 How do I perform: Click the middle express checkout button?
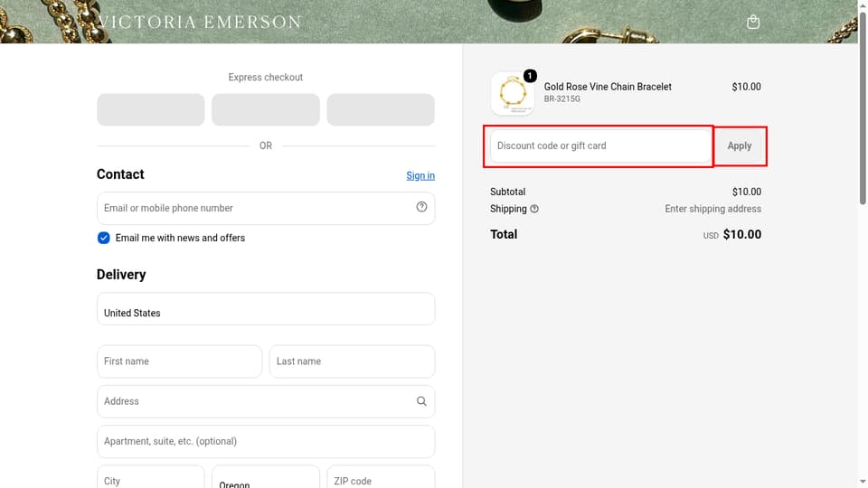click(x=266, y=109)
